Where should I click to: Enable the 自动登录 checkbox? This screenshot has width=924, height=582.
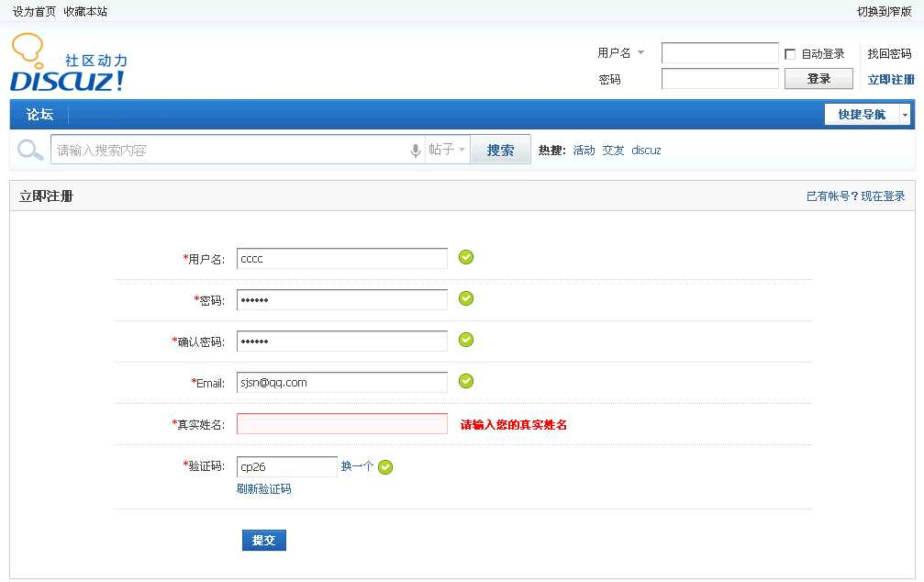point(790,54)
